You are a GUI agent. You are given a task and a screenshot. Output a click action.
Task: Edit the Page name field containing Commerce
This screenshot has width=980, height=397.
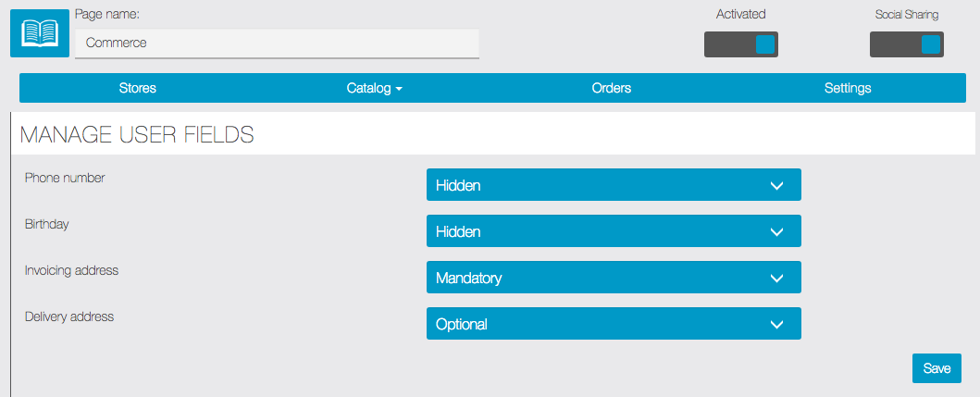point(277,43)
